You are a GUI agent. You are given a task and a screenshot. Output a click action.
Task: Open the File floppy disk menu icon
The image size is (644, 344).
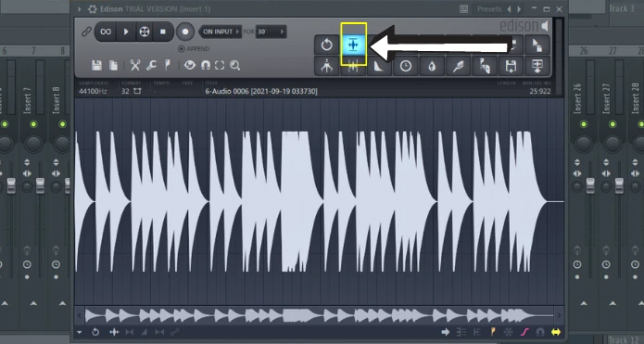click(x=97, y=65)
